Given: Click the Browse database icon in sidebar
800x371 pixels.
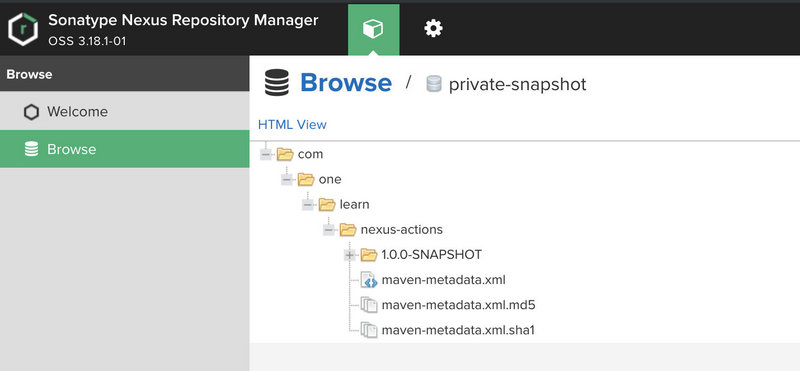Looking at the screenshot, I should (x=31, y=149).
